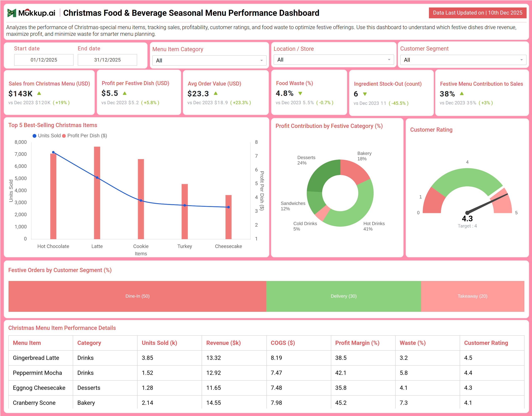Click the Desserts category cell

89,388
